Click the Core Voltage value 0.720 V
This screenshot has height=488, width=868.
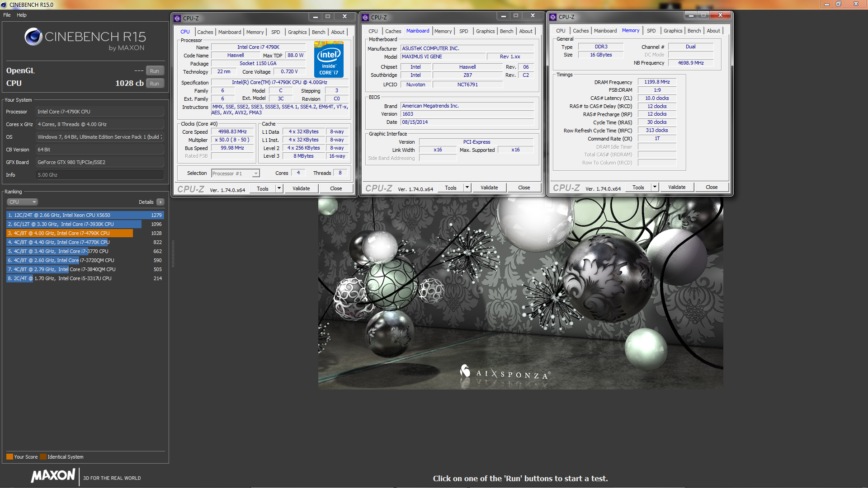pos(289,71)
